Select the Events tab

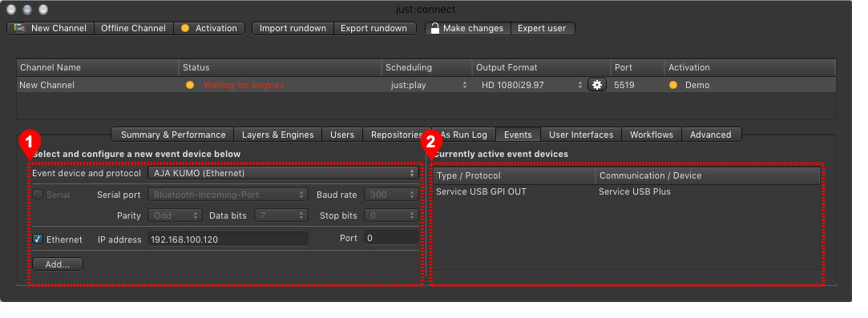[518, 135]
